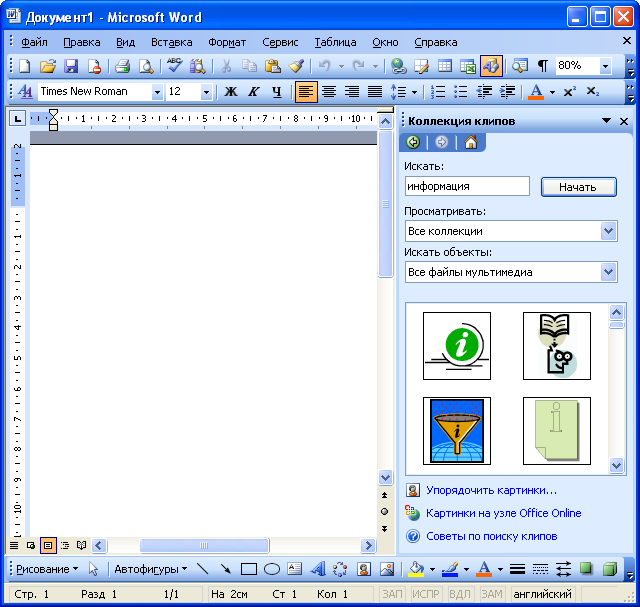Open the Рисование dropdown menu
This screenshot has height=607, width=640.
coord(47,569)
